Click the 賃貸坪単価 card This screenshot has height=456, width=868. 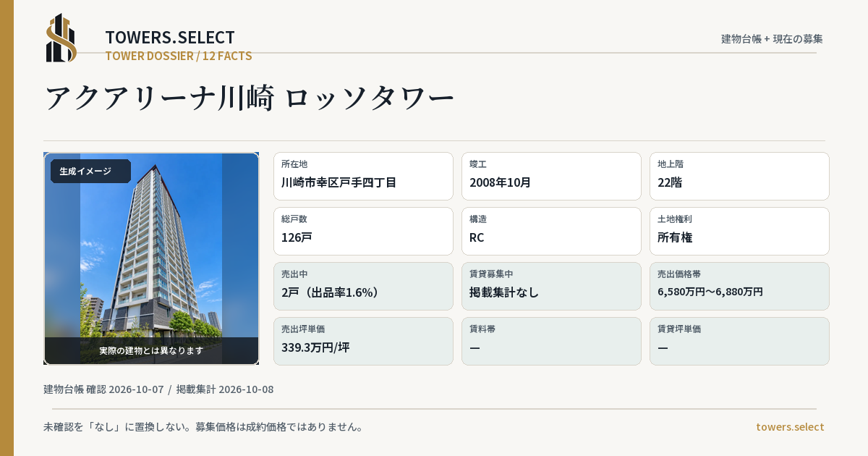point(739,341)
